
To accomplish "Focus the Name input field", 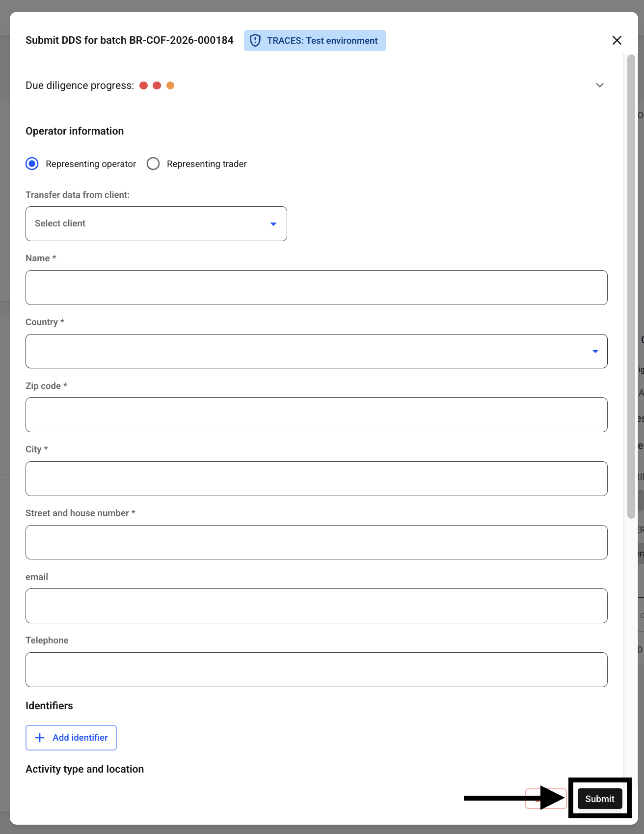I will coord(317,287).
